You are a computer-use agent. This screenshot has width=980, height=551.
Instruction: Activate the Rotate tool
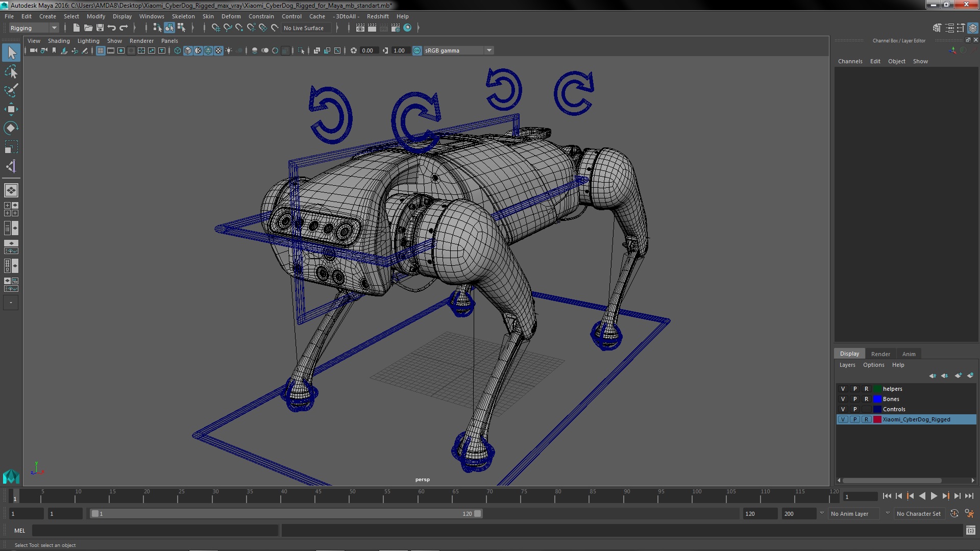coord(11,128)
